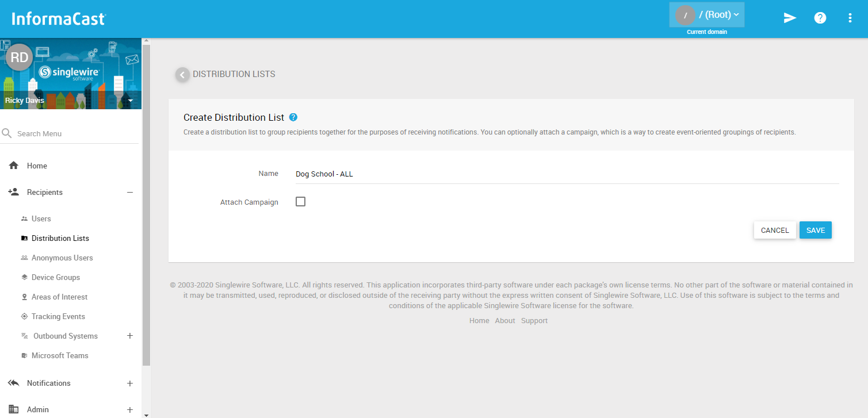The height and width of the screenshot is (418, 868).
Task: Select the Users icon in the sidebar
Action: (24, 218)
